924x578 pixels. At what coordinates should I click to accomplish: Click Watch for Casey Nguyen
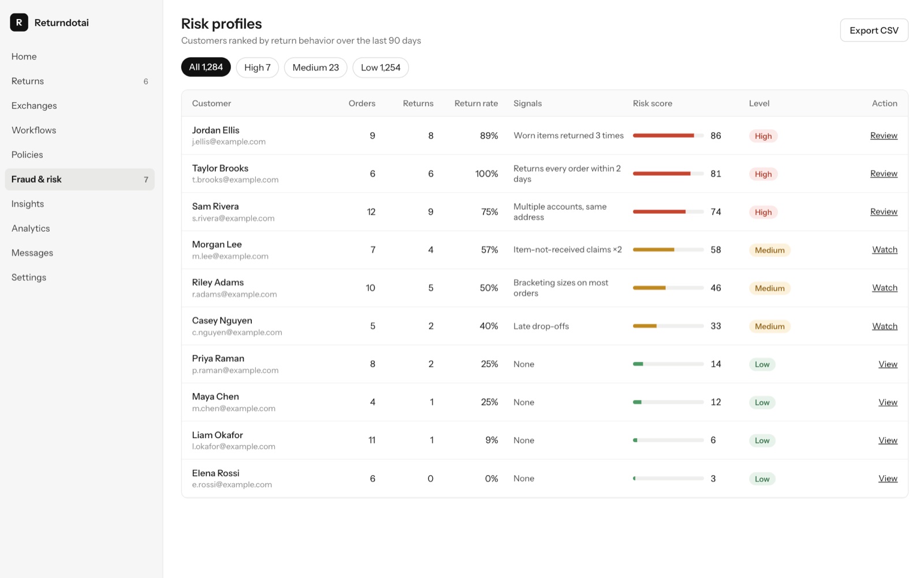885,326
